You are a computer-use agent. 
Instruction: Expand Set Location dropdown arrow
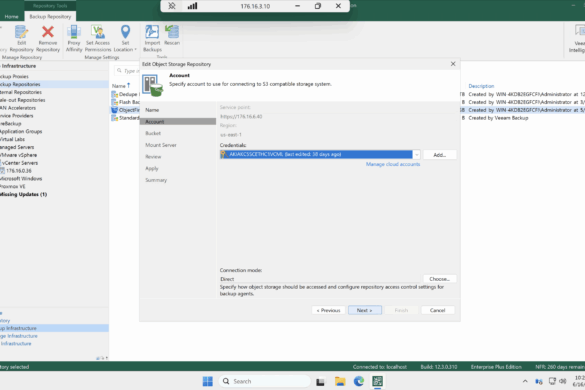point(135,50)
